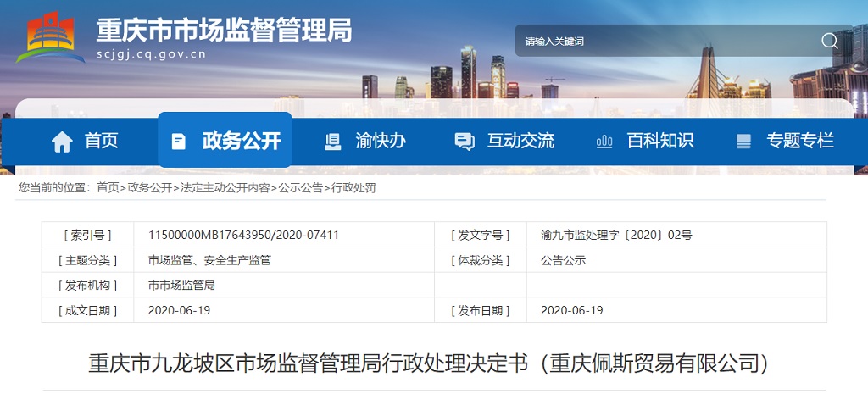Viewport: 868px width, 394px height.
Task: Click 首页 in the breadcrumb
Action: [x=108, y=187]
